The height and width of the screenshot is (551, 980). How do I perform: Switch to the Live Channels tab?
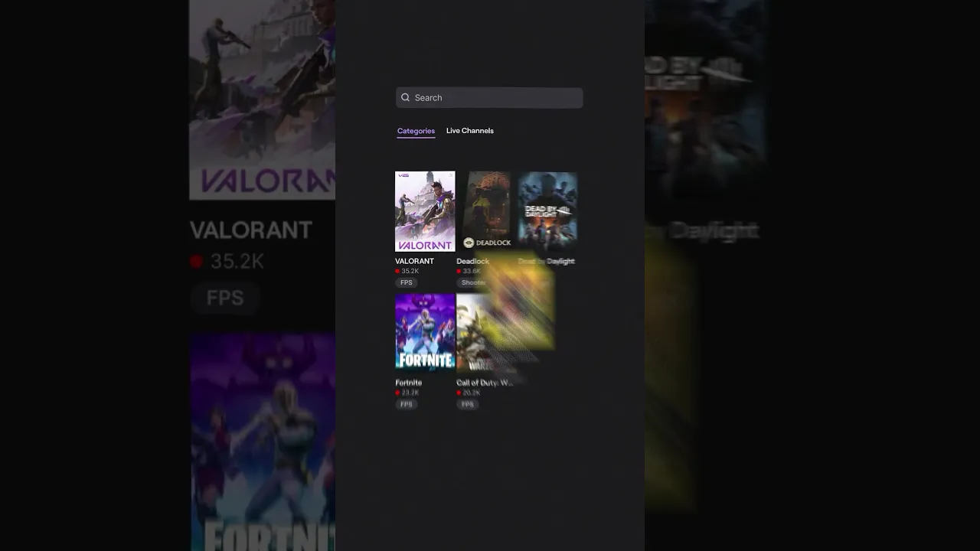[x=470, y=131]
